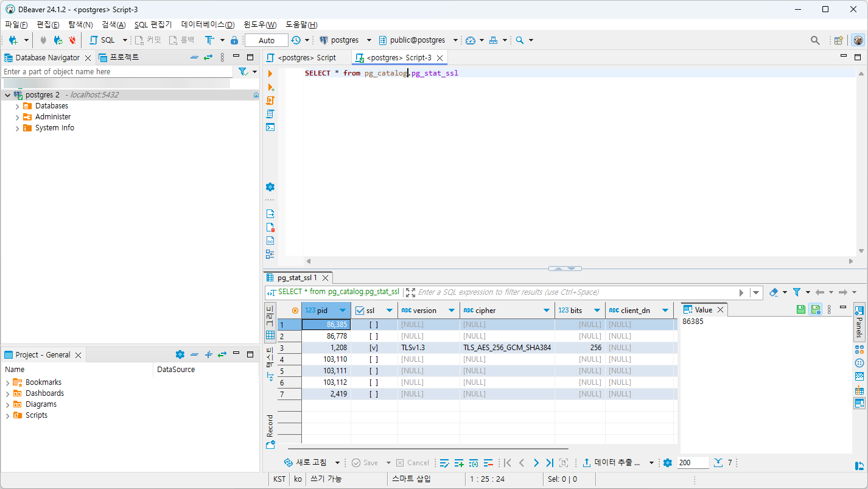Switch to grid view mode tab
Image resolution: width=868 pixels, height=489 pixels.
coord(270,323)
